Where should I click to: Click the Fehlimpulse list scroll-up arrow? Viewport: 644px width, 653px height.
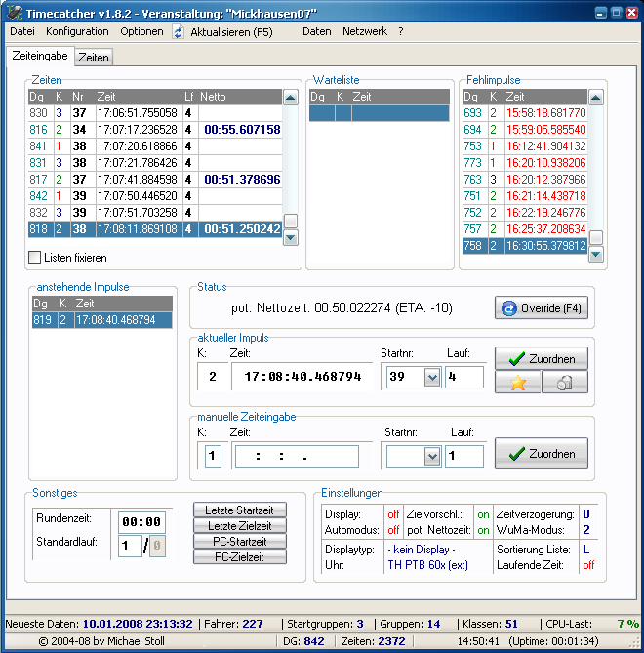(x=596, y=98)
